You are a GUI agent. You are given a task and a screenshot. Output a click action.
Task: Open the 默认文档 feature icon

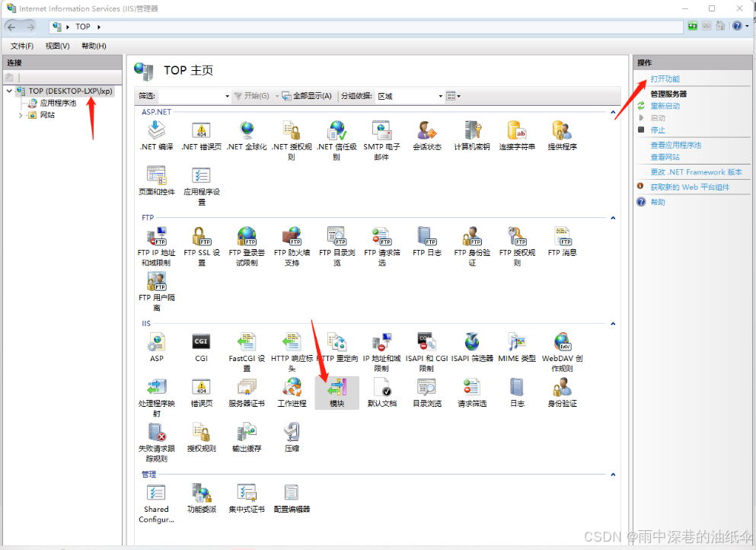pyautogui.click(x=381, y=387)
